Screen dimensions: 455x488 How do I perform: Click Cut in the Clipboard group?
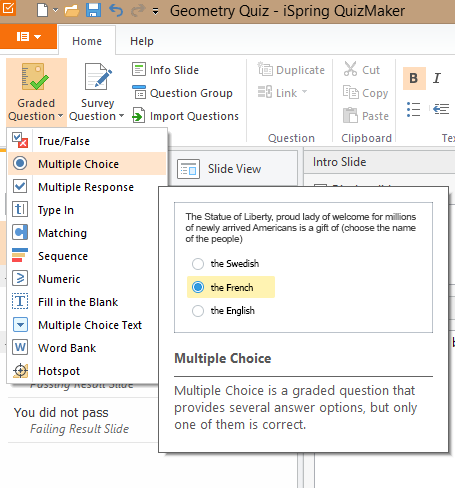pyautogui.click(x=362, y=69)
